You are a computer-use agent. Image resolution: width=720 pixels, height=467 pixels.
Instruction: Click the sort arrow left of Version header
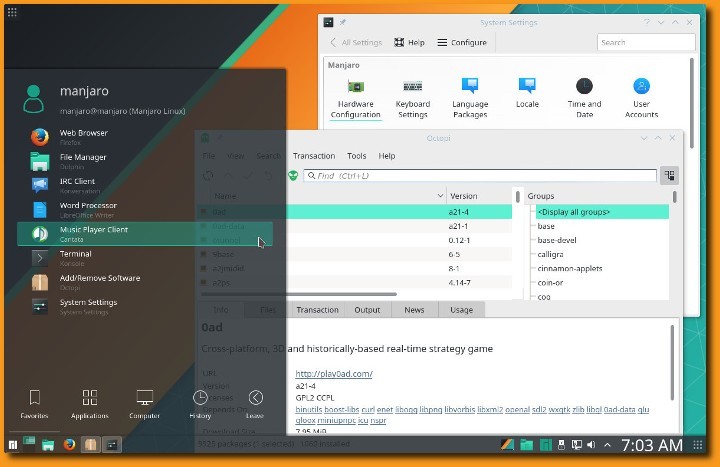coord(440,196)
